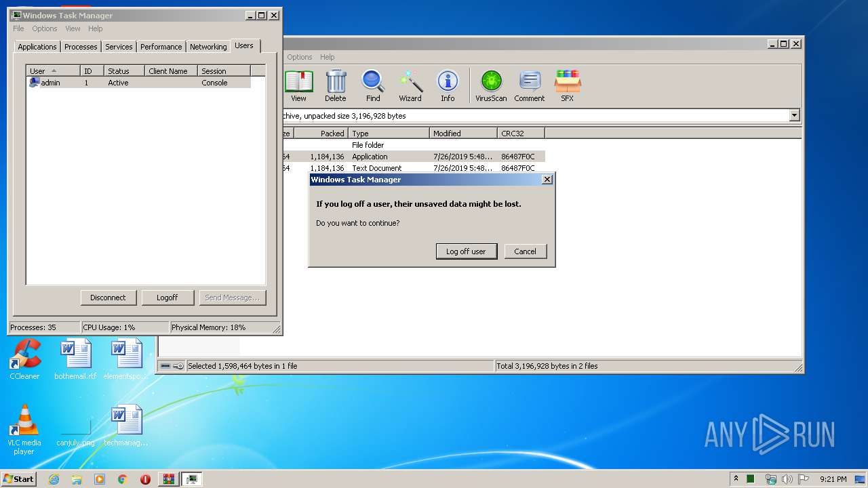The width and height of the screenshot is (868, 488).
Task: Select the techmanag... Word document on desktop
Action: click(126, 426)
